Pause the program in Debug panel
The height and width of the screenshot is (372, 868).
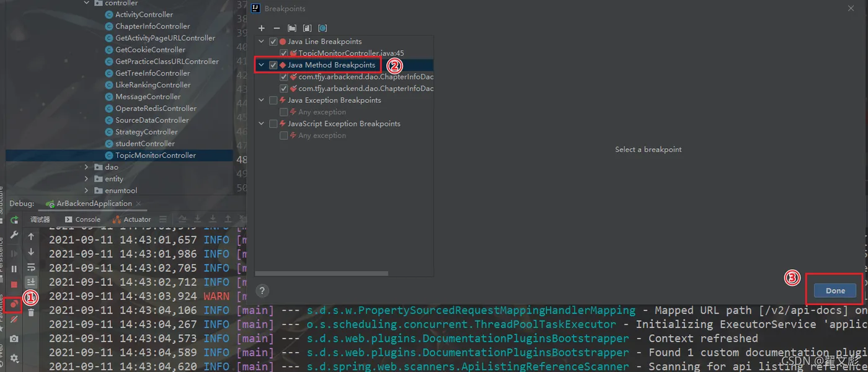coord(14,268)
